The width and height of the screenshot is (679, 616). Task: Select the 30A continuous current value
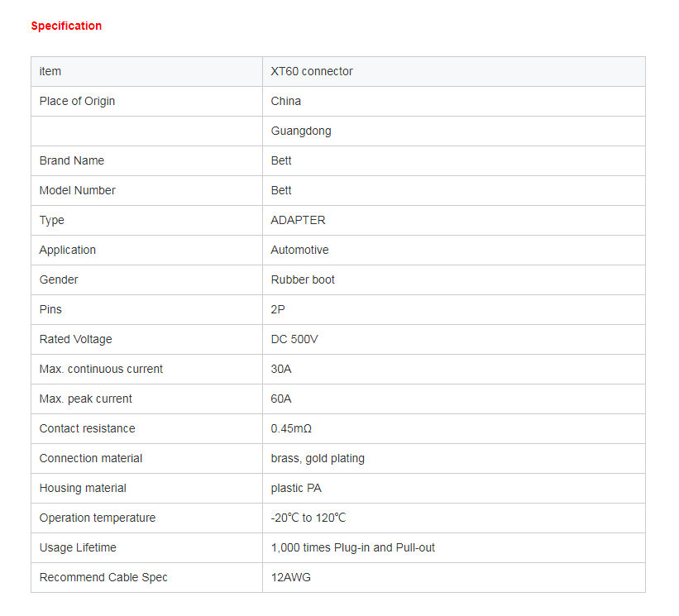coord(281,370)
